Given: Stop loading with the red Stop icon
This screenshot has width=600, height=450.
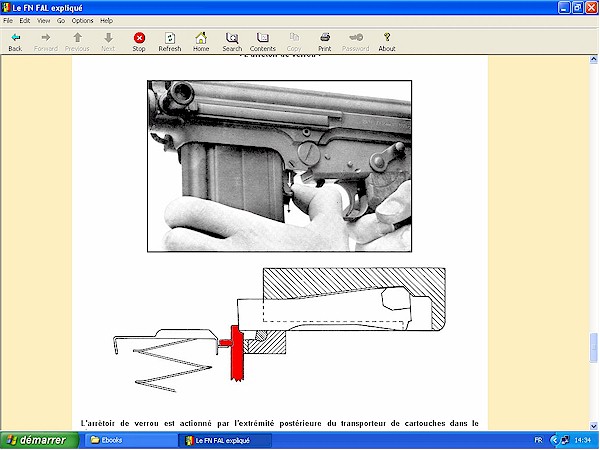Looking at the screenshot, I should [x=139, y=42].
